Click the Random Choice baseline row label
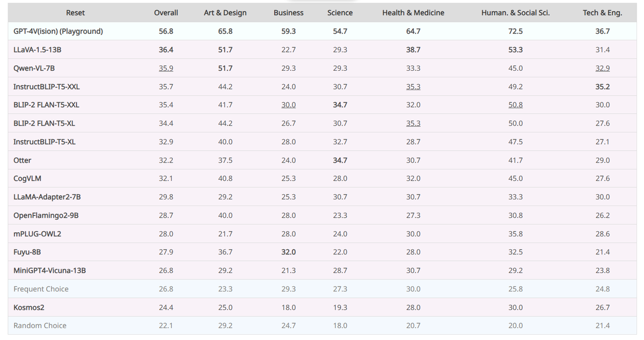Image resolution: width=644 pixels, height=340 pixels. [40, 326]
